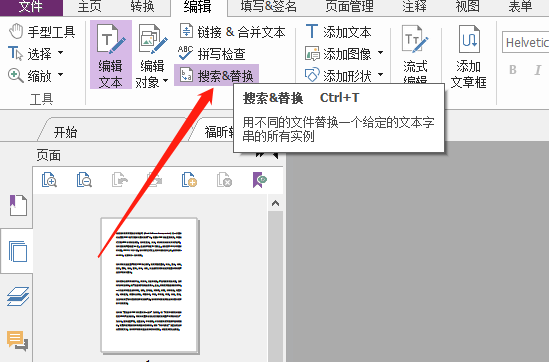Click Add Image (添加图像) icon
Image resolution: width=549 pixels, height=362 pixels.
[x=312, y=54]
